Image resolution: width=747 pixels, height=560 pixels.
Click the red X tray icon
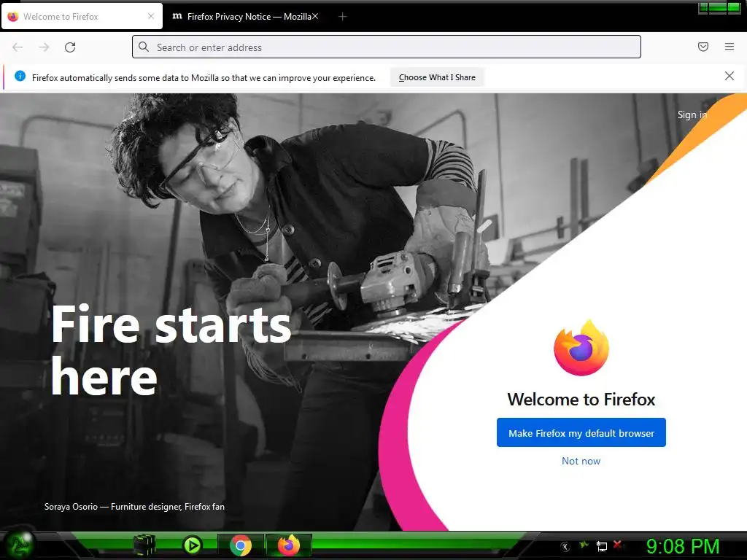click(x=619, y=544)
